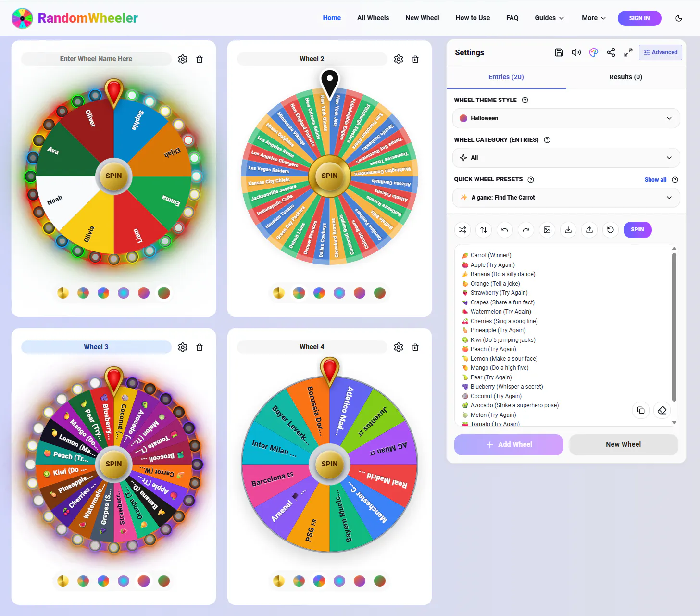
Task: Shuffle entries with the shuffle icon
Action: [462, 230]
